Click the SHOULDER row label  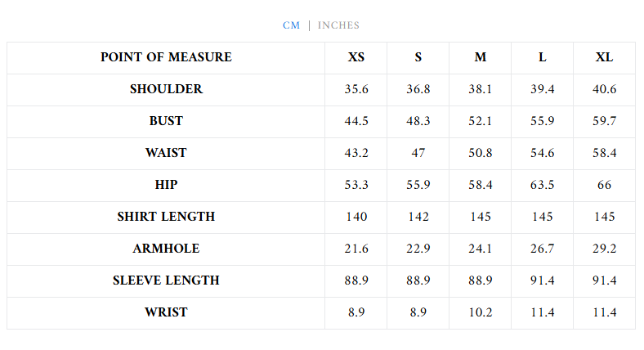[166, 89]
